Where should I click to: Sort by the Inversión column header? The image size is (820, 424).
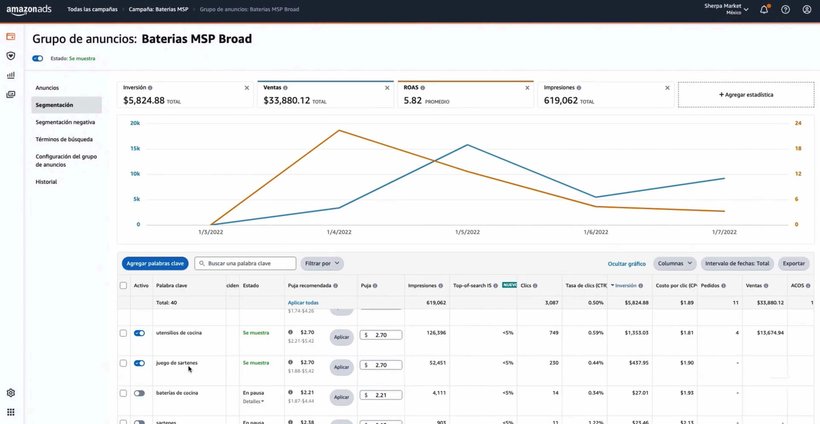(626, 286)
